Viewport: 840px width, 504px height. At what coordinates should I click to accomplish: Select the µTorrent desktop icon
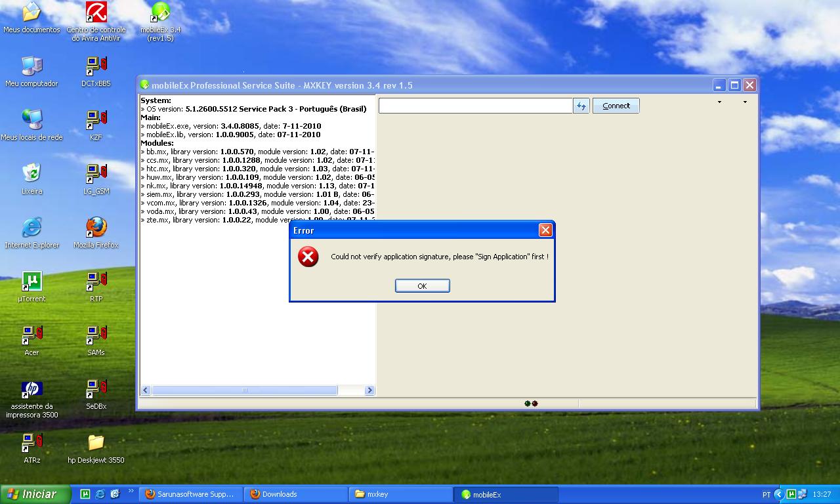(31, 287)
